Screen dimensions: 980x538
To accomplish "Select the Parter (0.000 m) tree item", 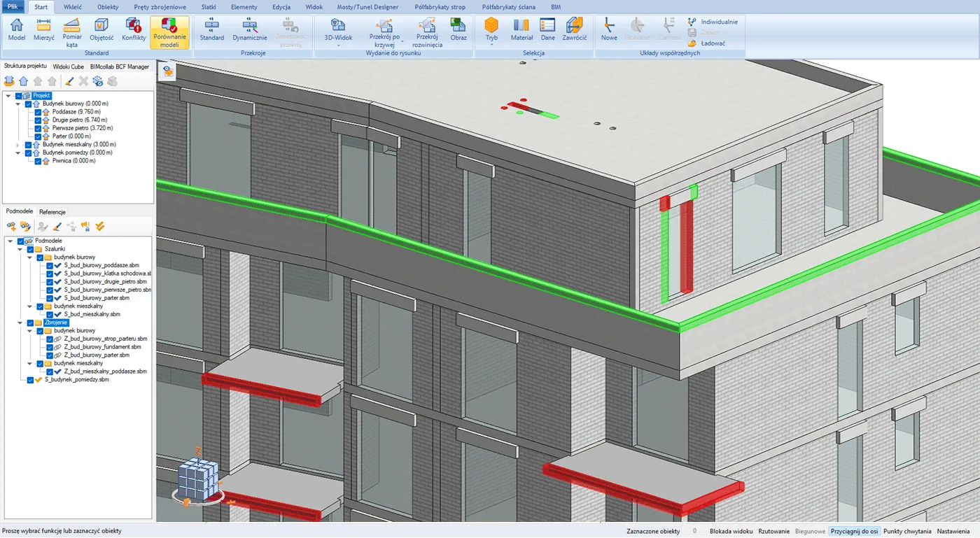I will tap(71, 136).
